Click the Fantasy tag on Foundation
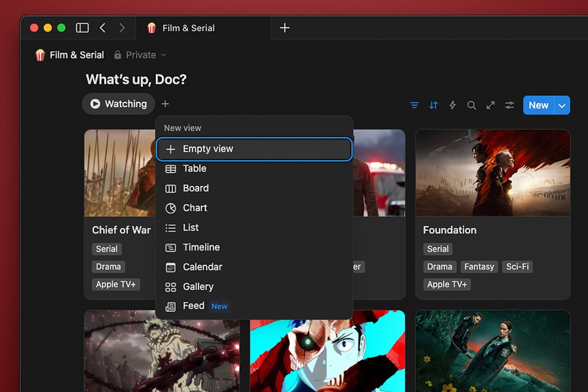 [479, 267]
